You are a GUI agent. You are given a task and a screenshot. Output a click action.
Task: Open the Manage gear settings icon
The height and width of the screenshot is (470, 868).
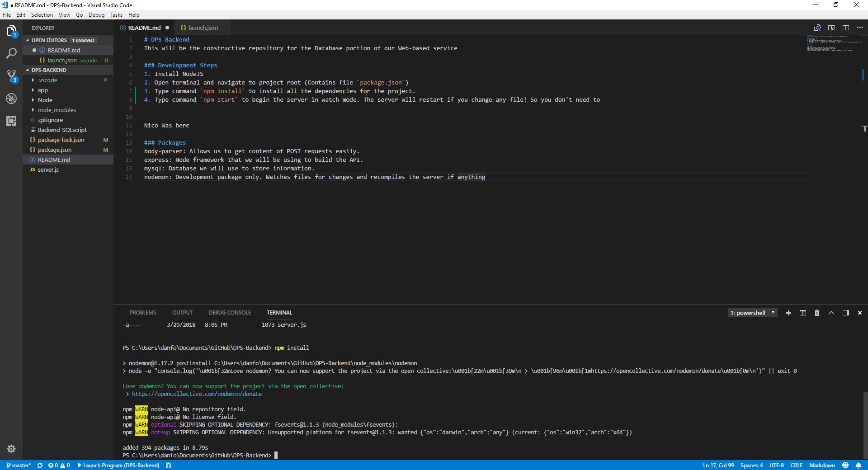click(x=11, y=449)
